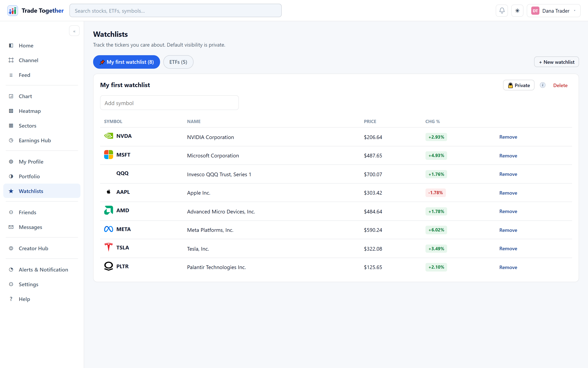Switch to the ETFs (5) tab

tap(178, 62)
